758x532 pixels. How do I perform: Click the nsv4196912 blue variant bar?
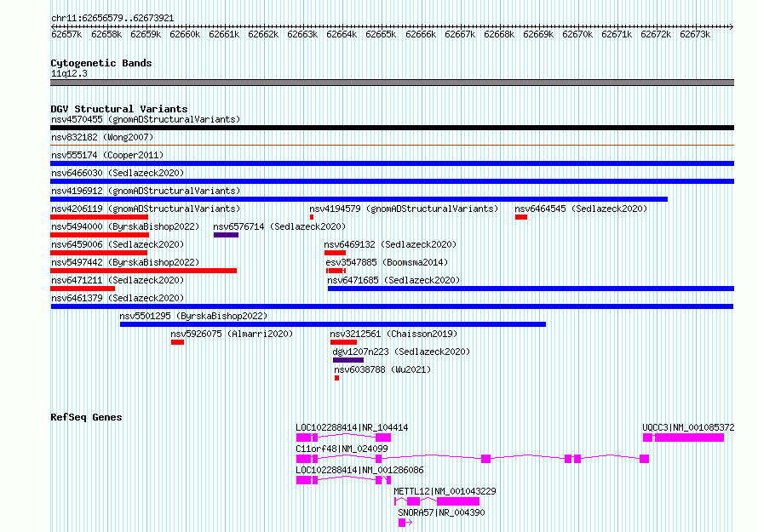pos(359,199)
